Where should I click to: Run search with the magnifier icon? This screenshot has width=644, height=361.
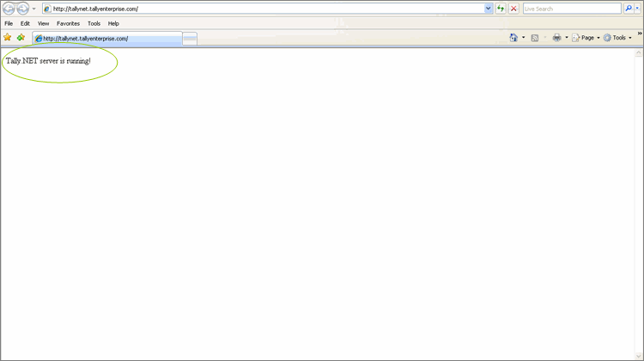coord(629,9)
